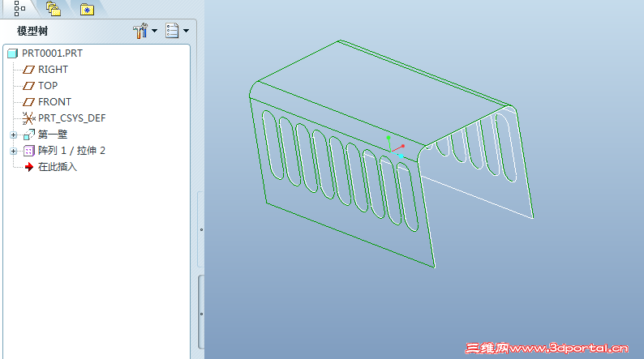Image resolution: width=644 pixels, height=359 pixels.
Task: Click the pattern feature icon
Action: [28, 151]
